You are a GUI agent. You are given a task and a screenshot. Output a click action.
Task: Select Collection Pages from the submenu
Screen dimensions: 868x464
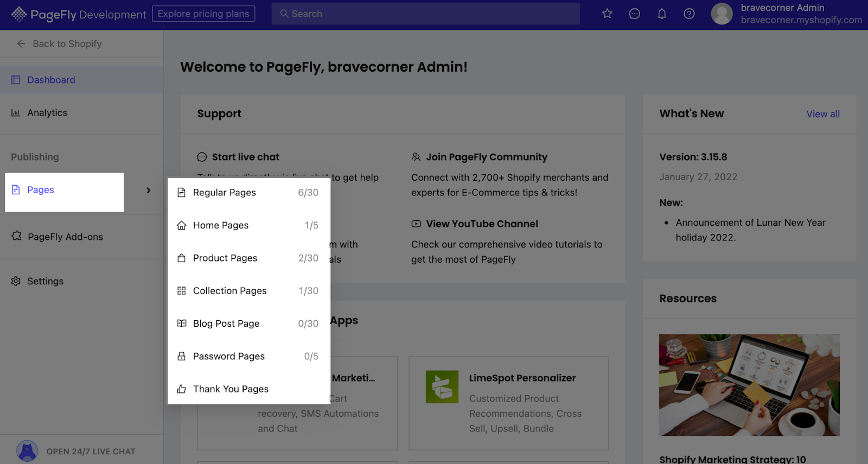click(249, 290)
